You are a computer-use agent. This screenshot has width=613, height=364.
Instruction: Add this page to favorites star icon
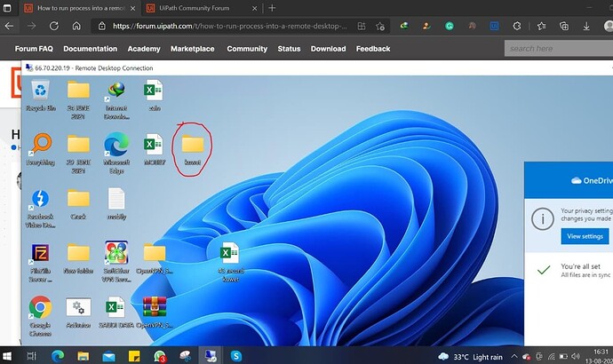(x=380, y=26)
